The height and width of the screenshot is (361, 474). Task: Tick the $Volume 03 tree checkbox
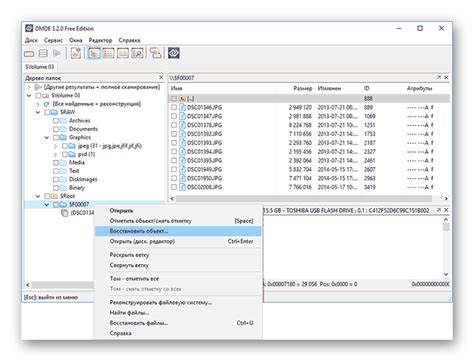click(38, 96)
